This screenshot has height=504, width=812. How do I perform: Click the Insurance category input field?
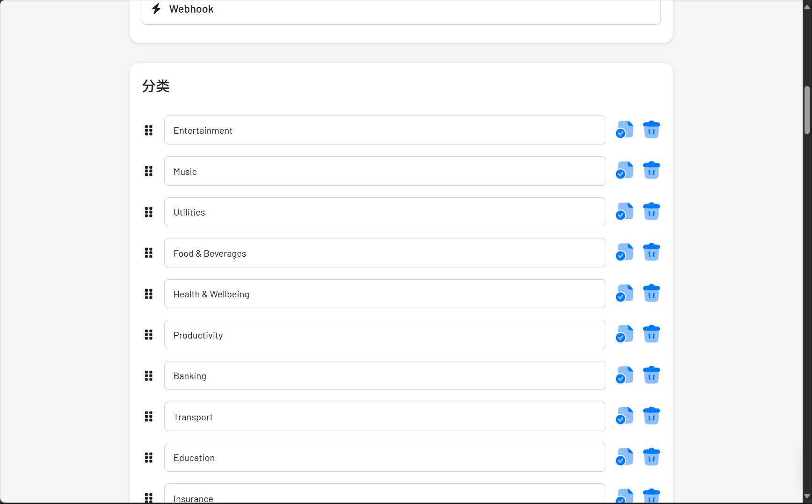(x=384, y=497)
